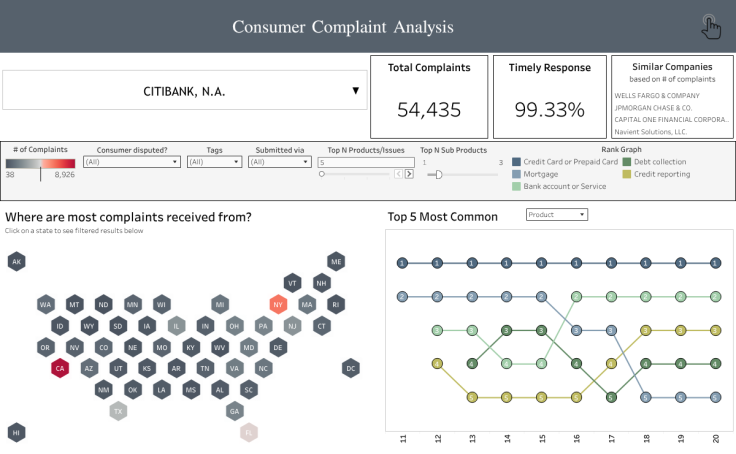Image resolution: width=736 pixels, height=454 pixels.
Task: Select the DC hexagon on map
Action: [x=351, y=368]
